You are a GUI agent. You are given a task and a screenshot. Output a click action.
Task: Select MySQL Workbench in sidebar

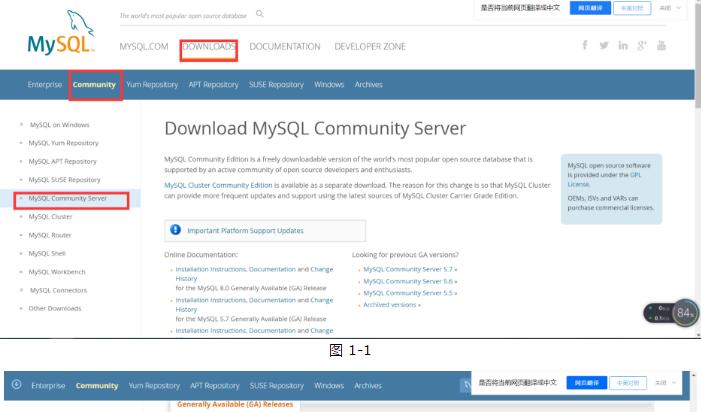(x=57, y=272)
